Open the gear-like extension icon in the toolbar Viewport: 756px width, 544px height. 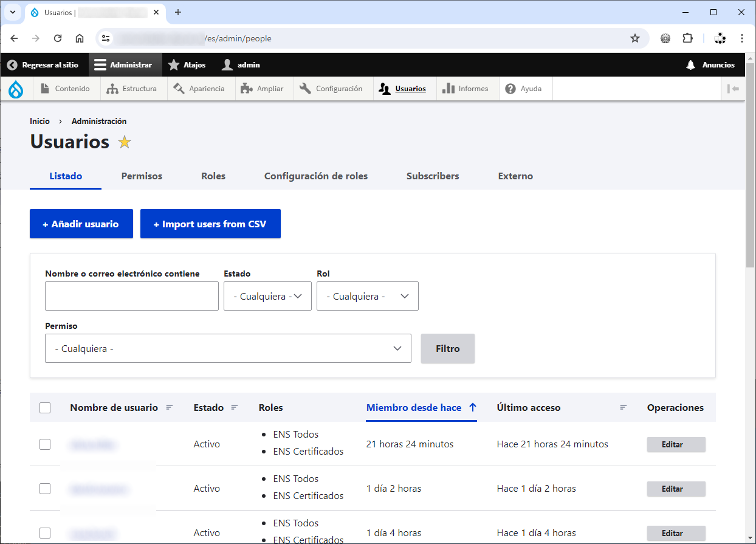(665, 38)
